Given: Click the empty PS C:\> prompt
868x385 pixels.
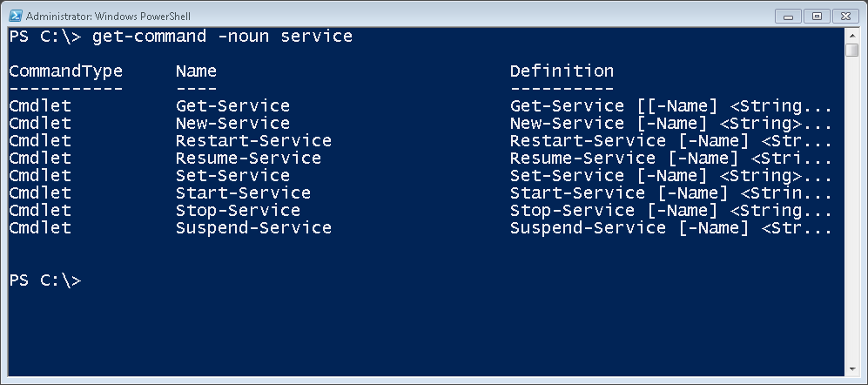Looking at the screenshot, I should pos(45,280).
